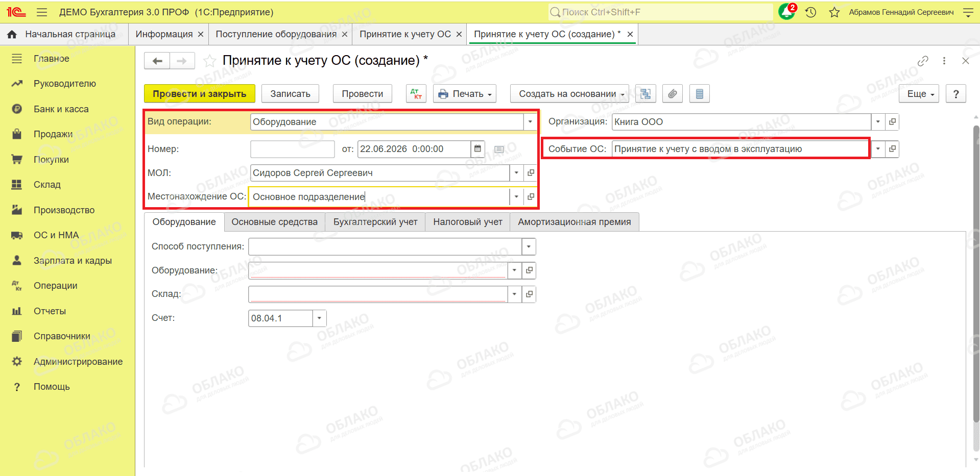The height and width of the screenshot is (476, 980).
Task: Switch to the Амортизационная премия tab
Action: 575,222
